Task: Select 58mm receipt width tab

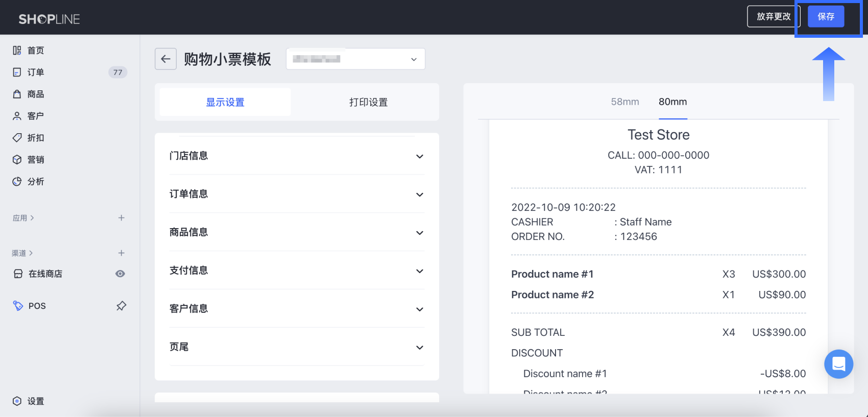Action: pyautogui.click(x=625, y=102)
